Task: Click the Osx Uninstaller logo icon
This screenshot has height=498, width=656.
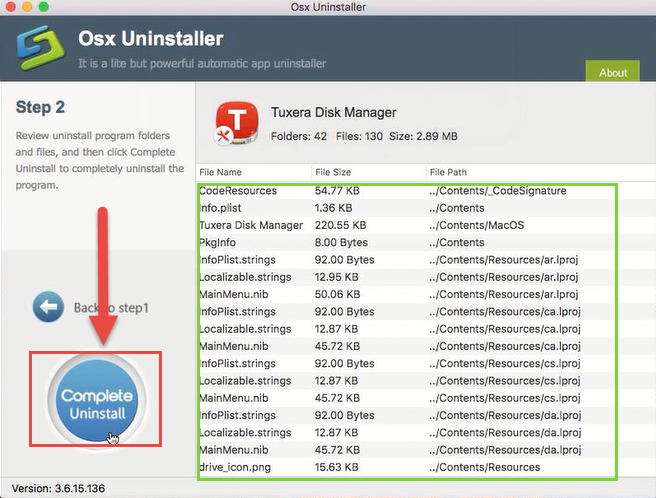Action: (x=39, y=50)
